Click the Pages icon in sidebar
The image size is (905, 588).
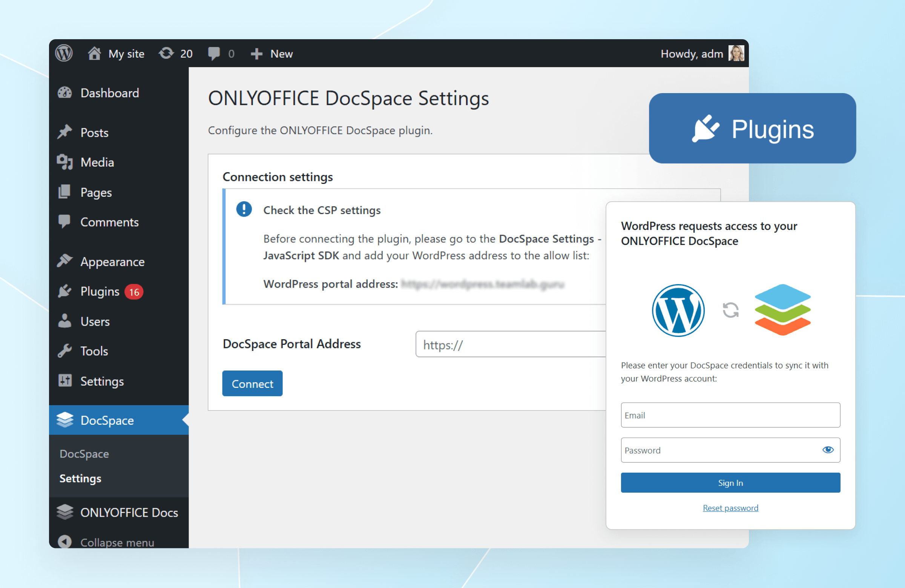[64, 192]
